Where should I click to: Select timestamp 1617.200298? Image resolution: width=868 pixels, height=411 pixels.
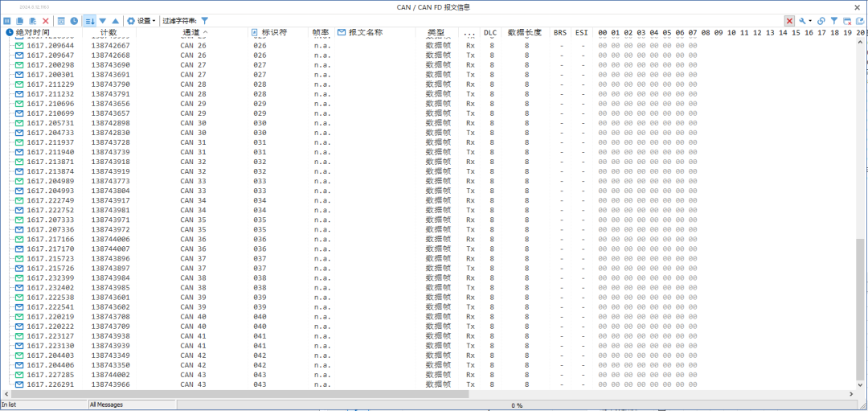point(51,65)
